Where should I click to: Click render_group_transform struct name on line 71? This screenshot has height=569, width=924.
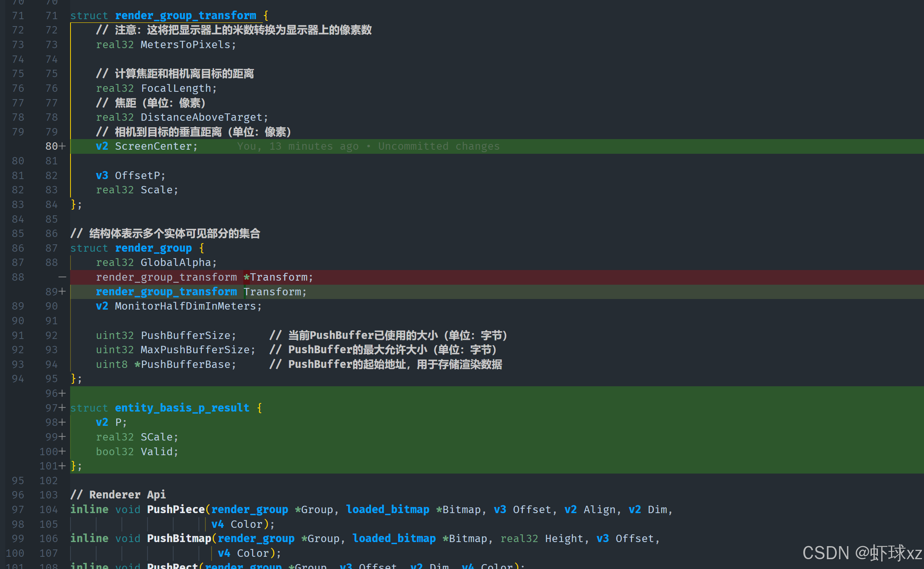click(x=185, y=15)
